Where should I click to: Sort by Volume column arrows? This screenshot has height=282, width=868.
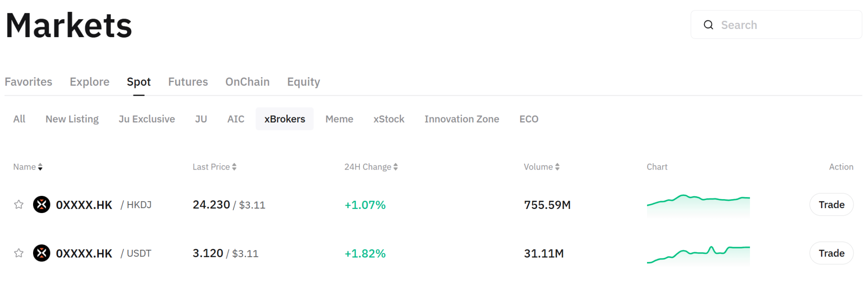pos(557,167)
